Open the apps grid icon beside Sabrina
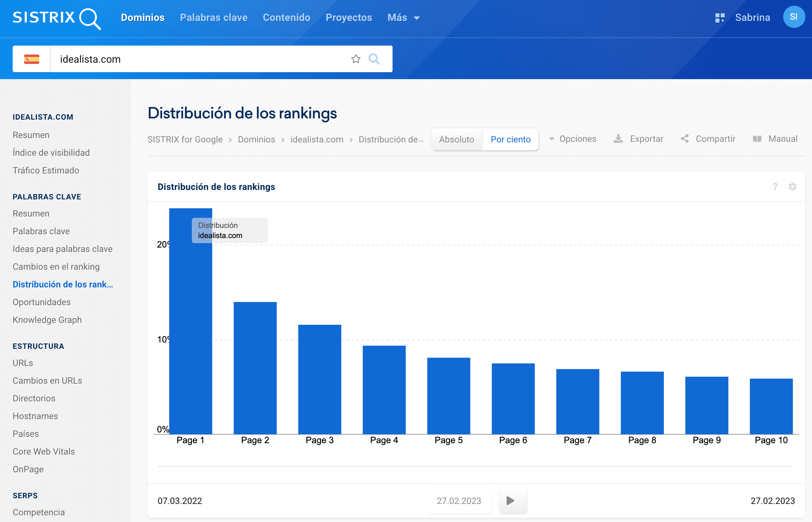Image resolution: width=812 pixels, height=522 pixels. click(720, 18)
